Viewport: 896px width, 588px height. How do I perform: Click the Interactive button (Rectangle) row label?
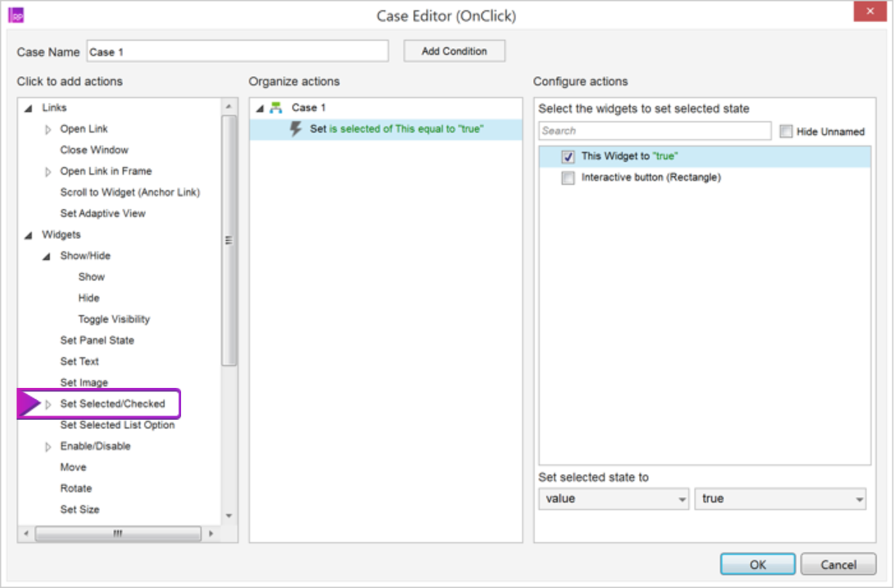(x=651, y=177)
